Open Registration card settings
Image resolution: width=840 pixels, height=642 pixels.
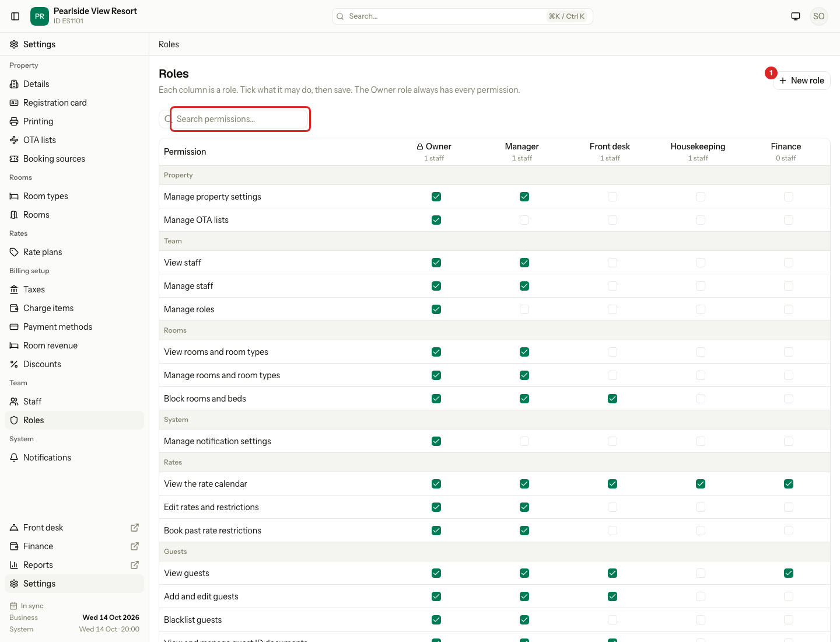74,103
